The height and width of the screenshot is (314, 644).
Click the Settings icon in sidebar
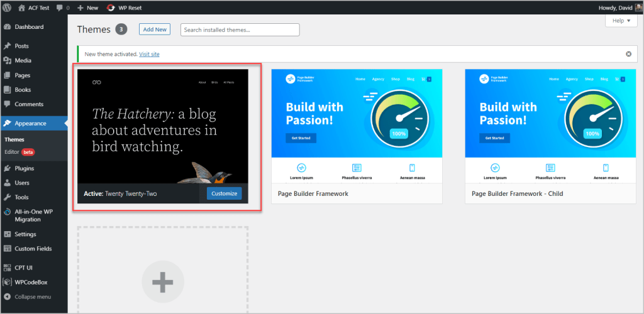point(7,234)
